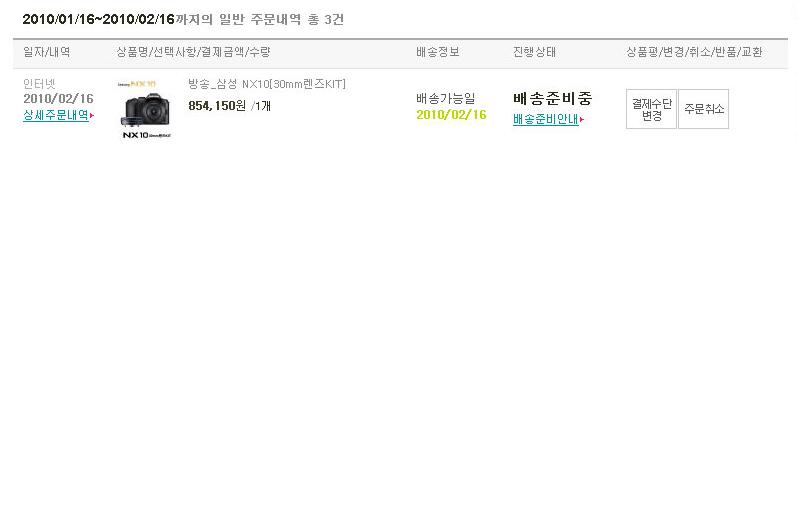Open product name 방송_삼성 NX10[30mm렌즈KIT]

coord(267,84)
